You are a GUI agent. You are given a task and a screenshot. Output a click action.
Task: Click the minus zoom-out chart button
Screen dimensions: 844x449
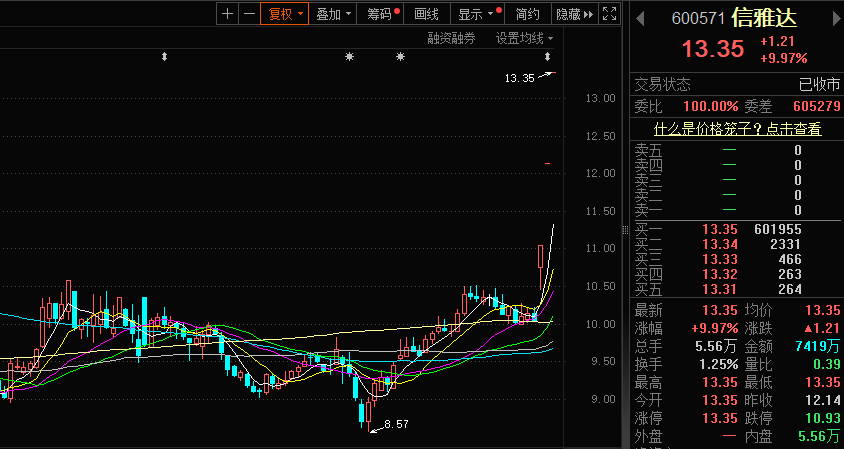[248, 14]
